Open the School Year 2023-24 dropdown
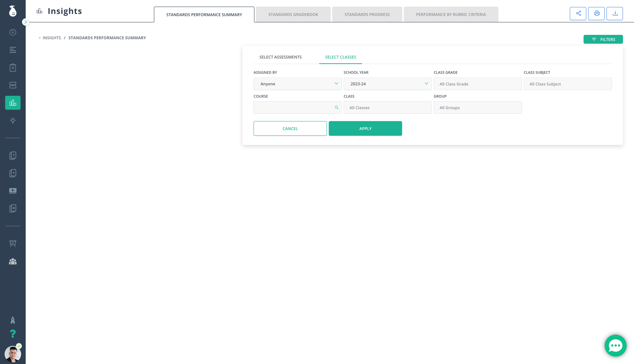634x364 pixels. point(387,84)
